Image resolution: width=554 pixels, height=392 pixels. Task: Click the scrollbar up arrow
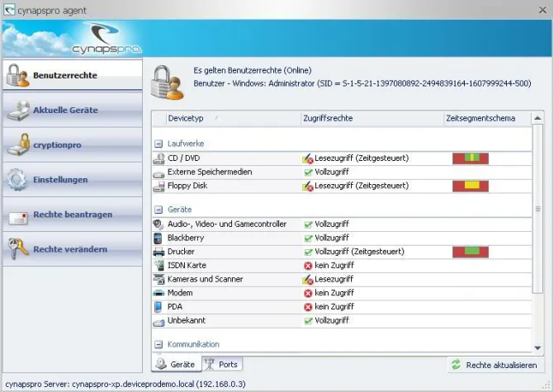click(x=537, y=118)
